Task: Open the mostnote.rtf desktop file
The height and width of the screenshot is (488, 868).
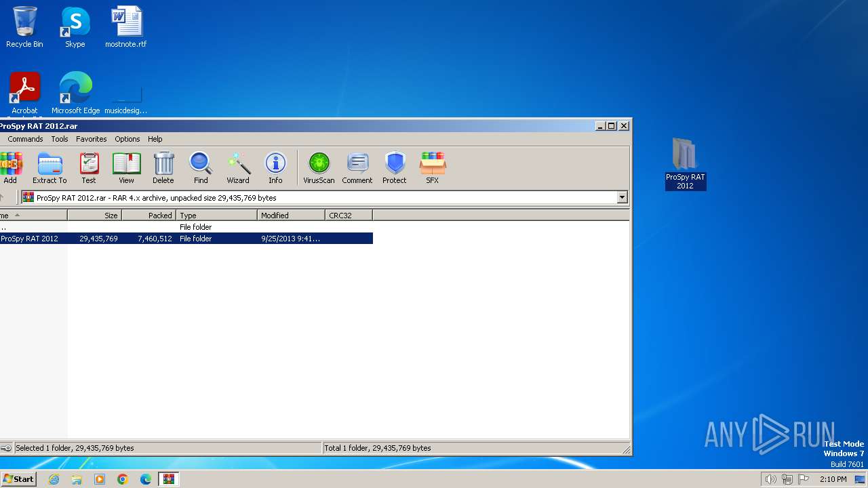Action: click(x=125, y=27)
